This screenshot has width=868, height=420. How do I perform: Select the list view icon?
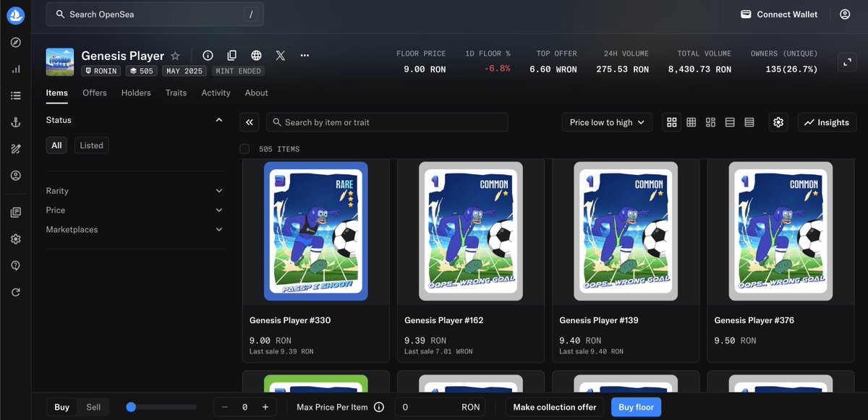(730, 123)
